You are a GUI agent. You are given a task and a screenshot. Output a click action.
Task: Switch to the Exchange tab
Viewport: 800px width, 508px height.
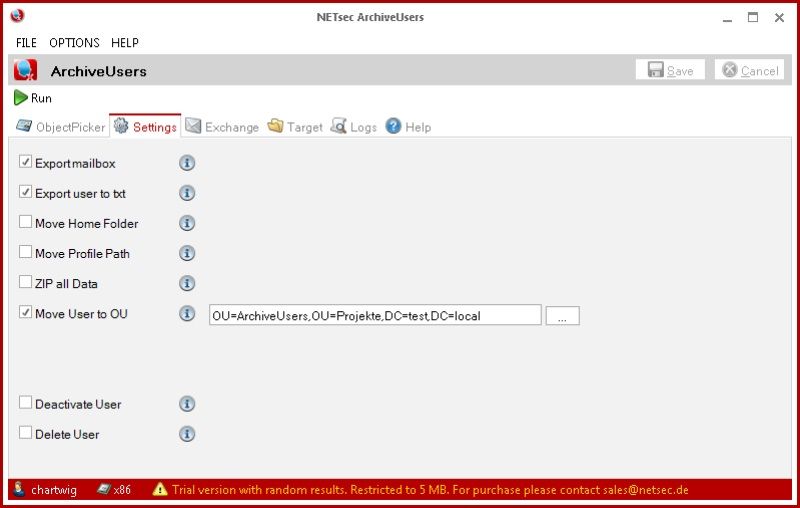(222, 126)
